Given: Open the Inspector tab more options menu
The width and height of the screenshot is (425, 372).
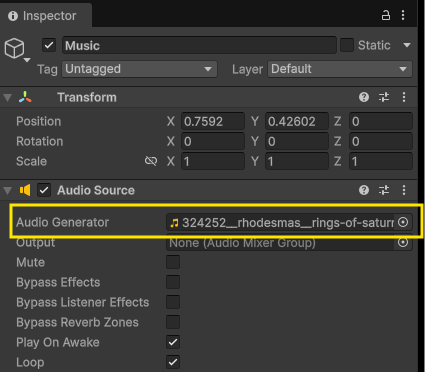Looking at the screenshot, I should coord(403,15).
